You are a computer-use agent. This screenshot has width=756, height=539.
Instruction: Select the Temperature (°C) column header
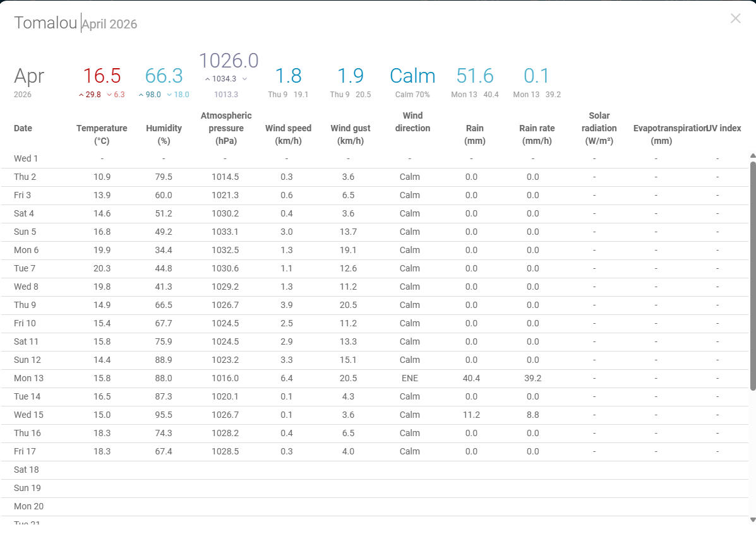[102, 134]
